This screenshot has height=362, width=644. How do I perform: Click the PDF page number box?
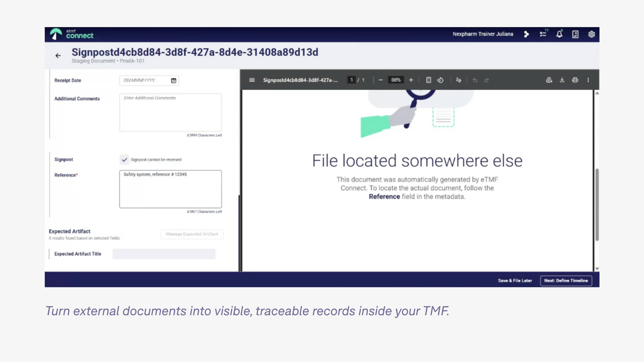(x=352, y=80)
